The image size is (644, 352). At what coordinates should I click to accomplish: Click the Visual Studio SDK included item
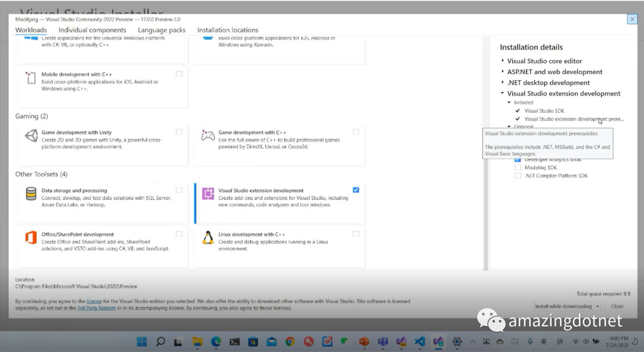[544, 110]
